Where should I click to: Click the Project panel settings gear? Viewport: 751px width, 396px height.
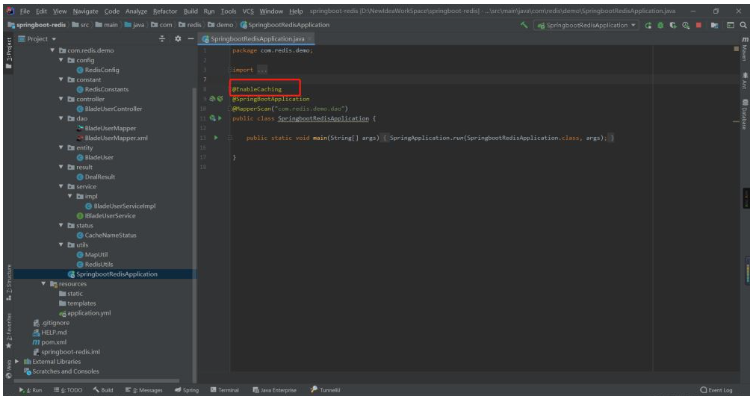(178, 39)
